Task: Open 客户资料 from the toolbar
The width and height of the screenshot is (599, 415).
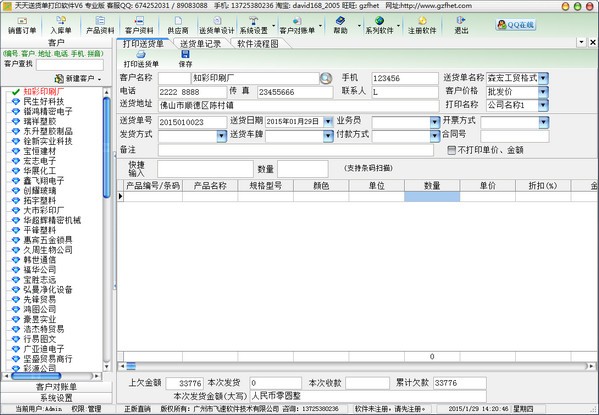Action: pos(139,25)
